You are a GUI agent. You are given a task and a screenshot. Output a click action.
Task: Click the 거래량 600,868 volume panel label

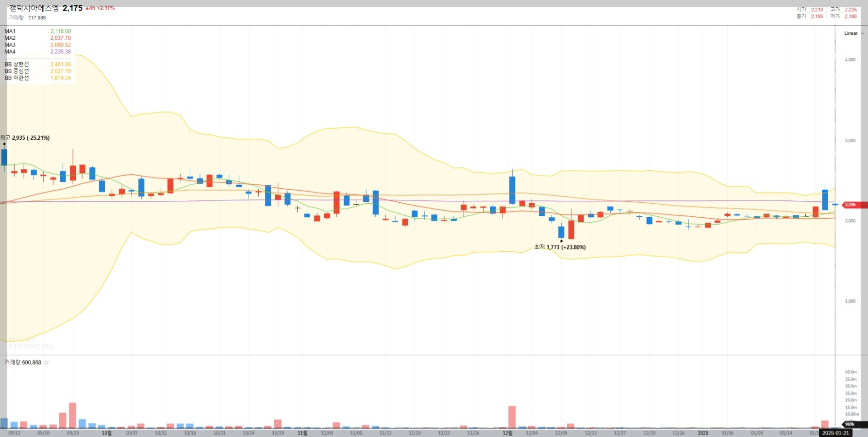(x=23, y=362)
